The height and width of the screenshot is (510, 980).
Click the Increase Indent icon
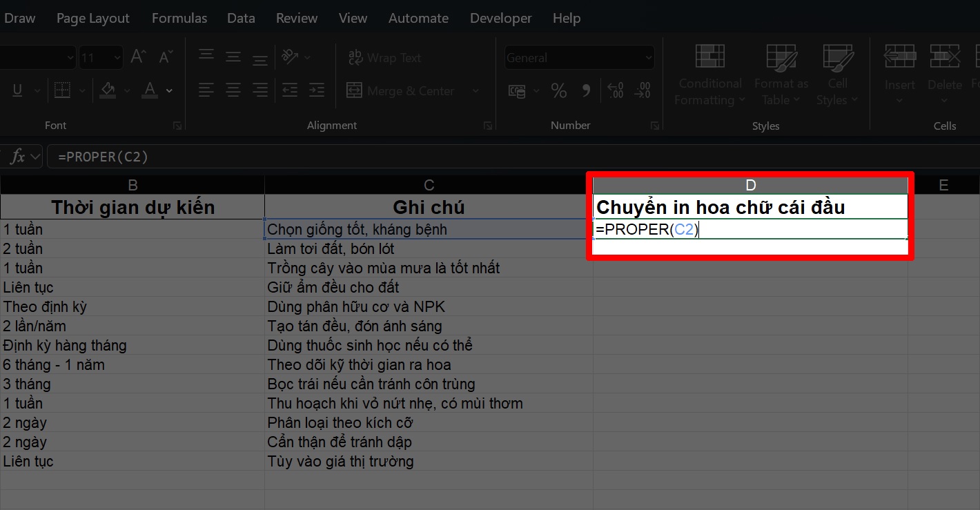[316, 90]
